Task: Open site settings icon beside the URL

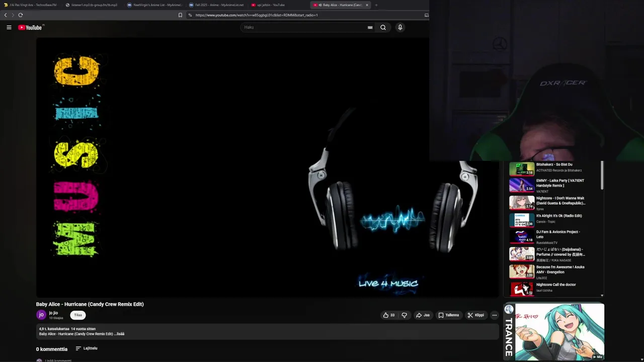Action: click(190, 15)
